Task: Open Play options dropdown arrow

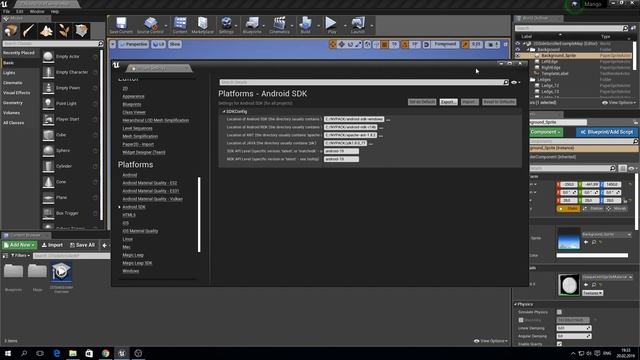Action: (345, 26)
